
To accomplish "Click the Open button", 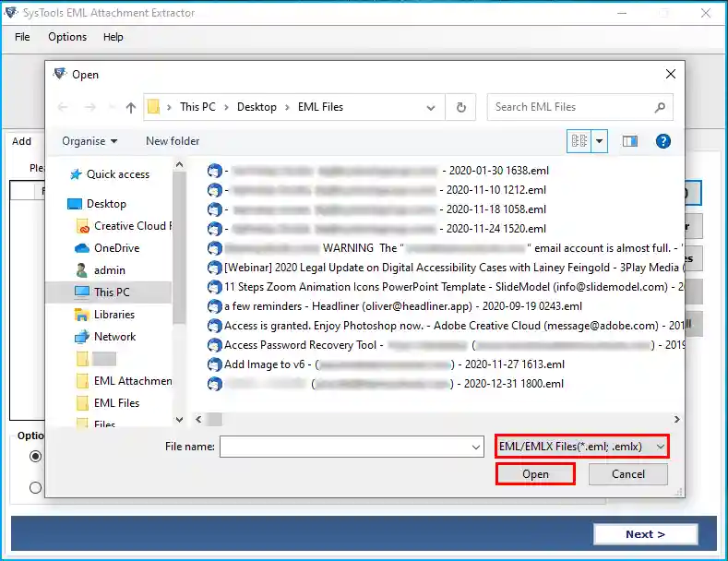I will [x=535, y=474].
